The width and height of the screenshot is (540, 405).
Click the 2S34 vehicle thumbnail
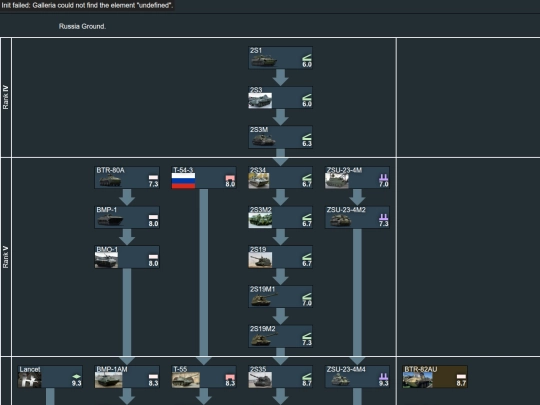pyautogui.click(x=259, y=181)
